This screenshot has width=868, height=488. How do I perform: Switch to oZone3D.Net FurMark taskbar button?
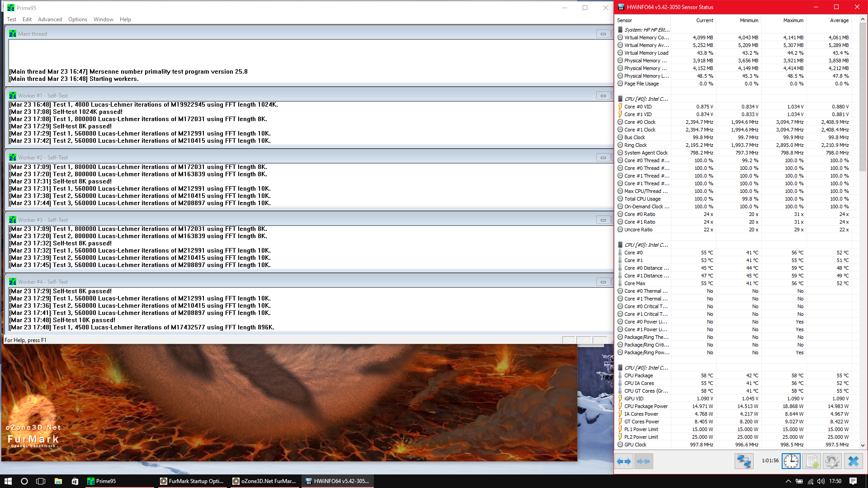pyautogui.click(x=264, y=481)
